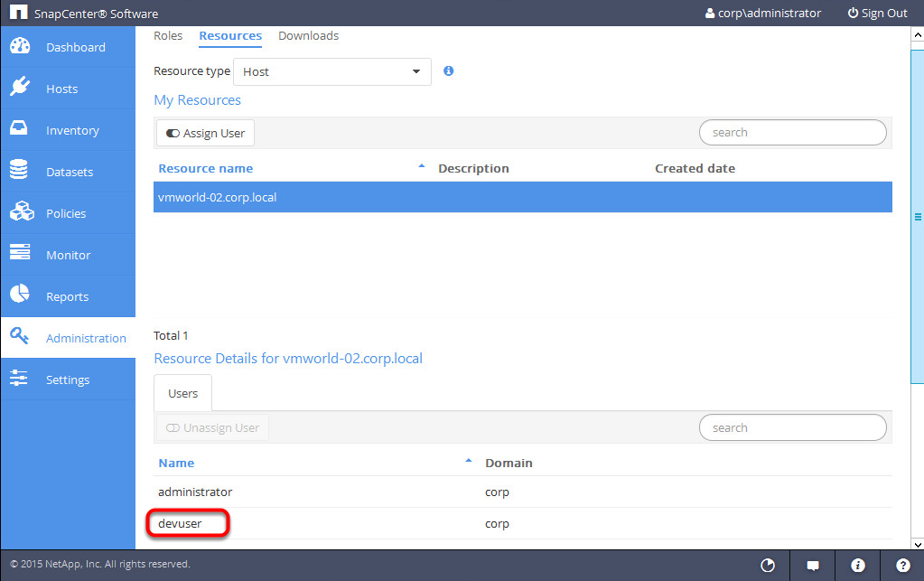Click the pie chart icon in footer

click(x=768, y=566)
